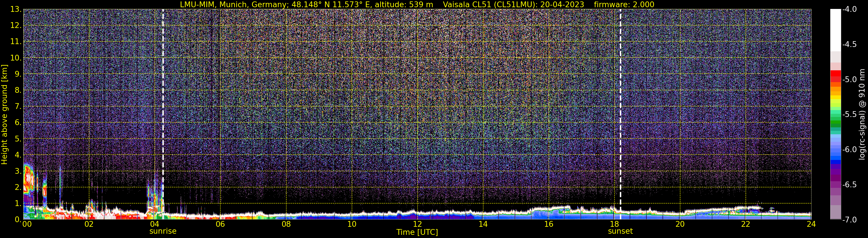The width and height of the screenshot is (868, 238).
Task: Click the height tick label '5.'
Action: tap(18, 139)
